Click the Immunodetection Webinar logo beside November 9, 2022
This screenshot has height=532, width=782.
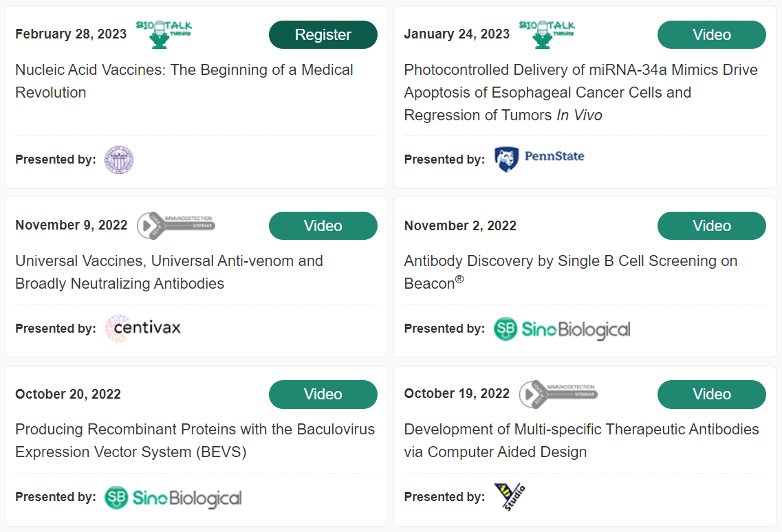coord(175,225)
